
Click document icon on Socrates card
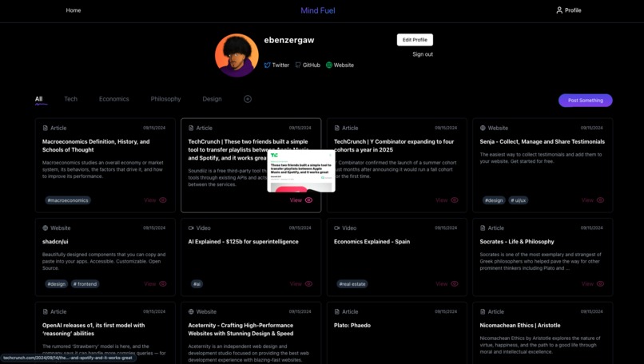483,227
